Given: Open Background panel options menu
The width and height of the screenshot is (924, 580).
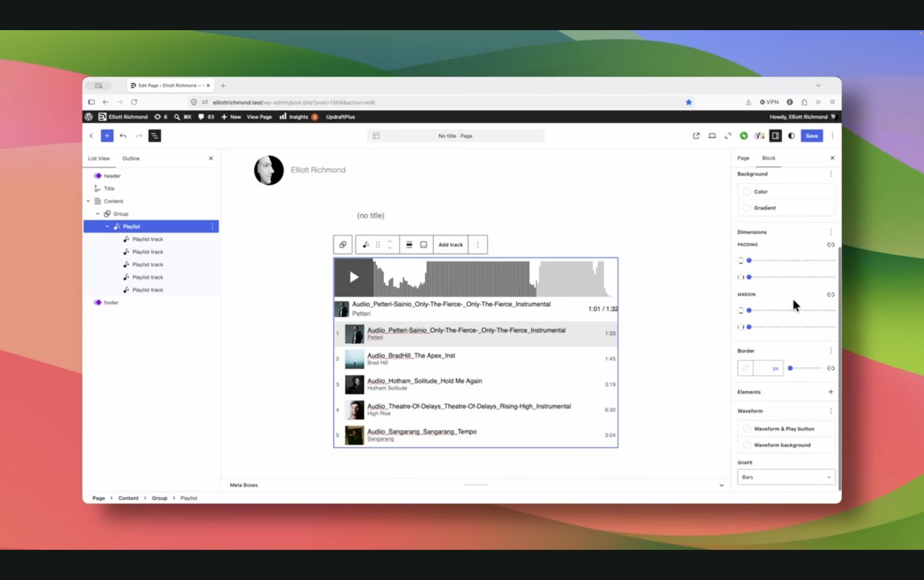Looking at the screenshot, I should coord(831,174).
